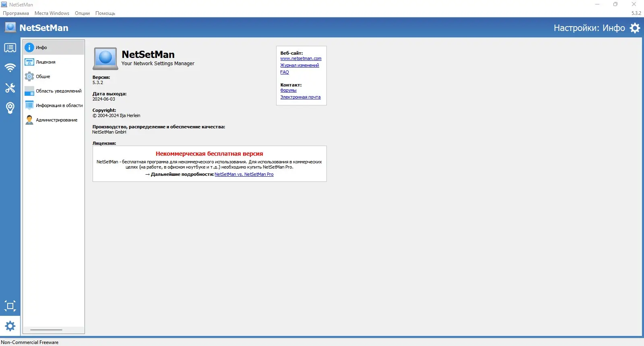Click Your Network Settings Manager tagline
The image size is (644, 346).
coord(158,64)
